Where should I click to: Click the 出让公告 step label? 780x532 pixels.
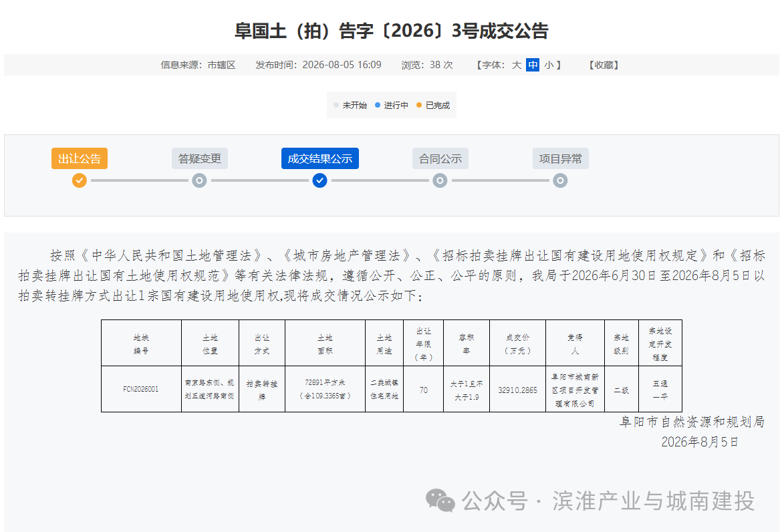(x=79, y=158)
